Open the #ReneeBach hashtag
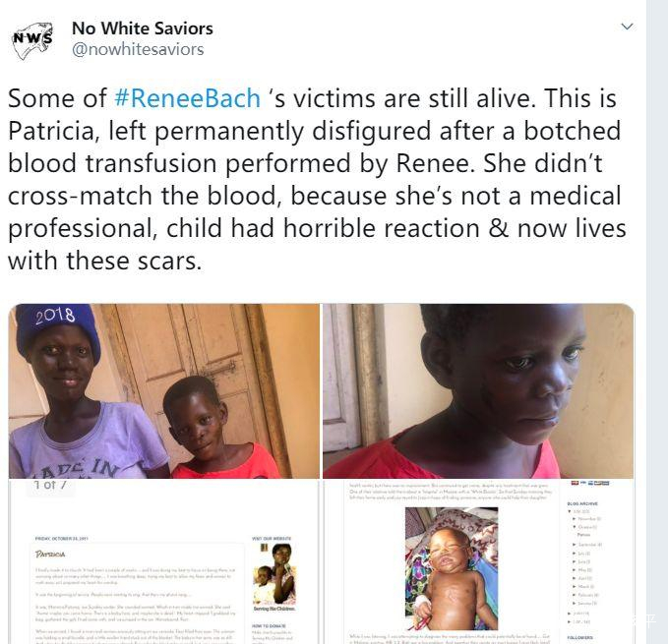This screenshot has width=668, height=644. click(188, 98)
